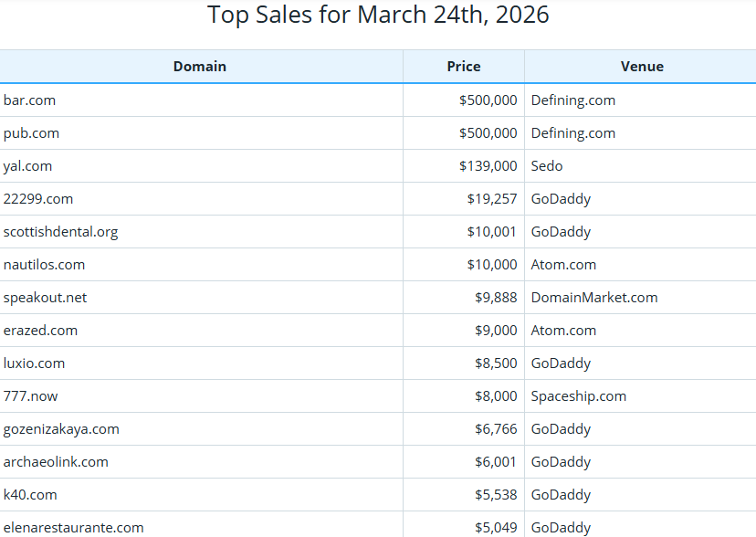Click elenarestaurante.com at the bottom

tap(73, 527)
